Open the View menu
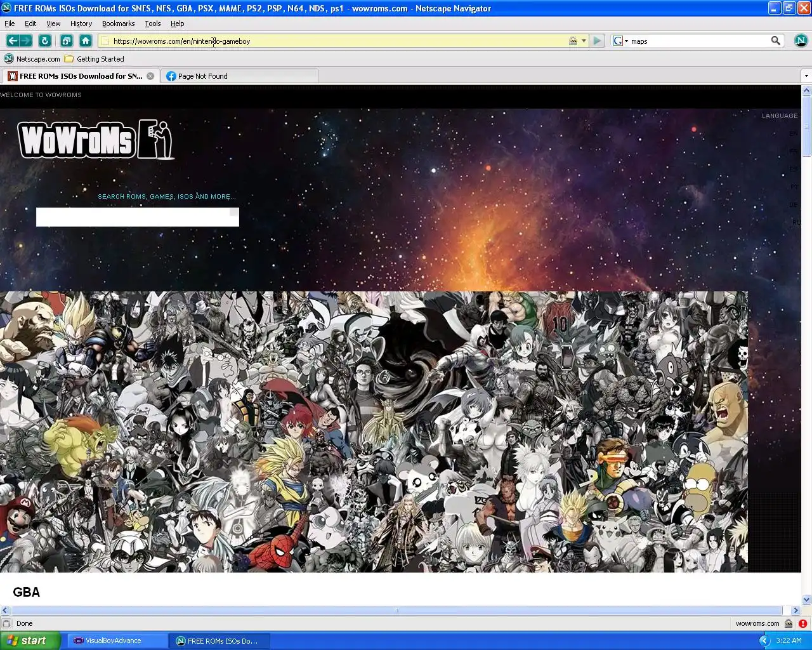Image resolution: width=812 pixels, height=650 pixels. coord(53,23)
